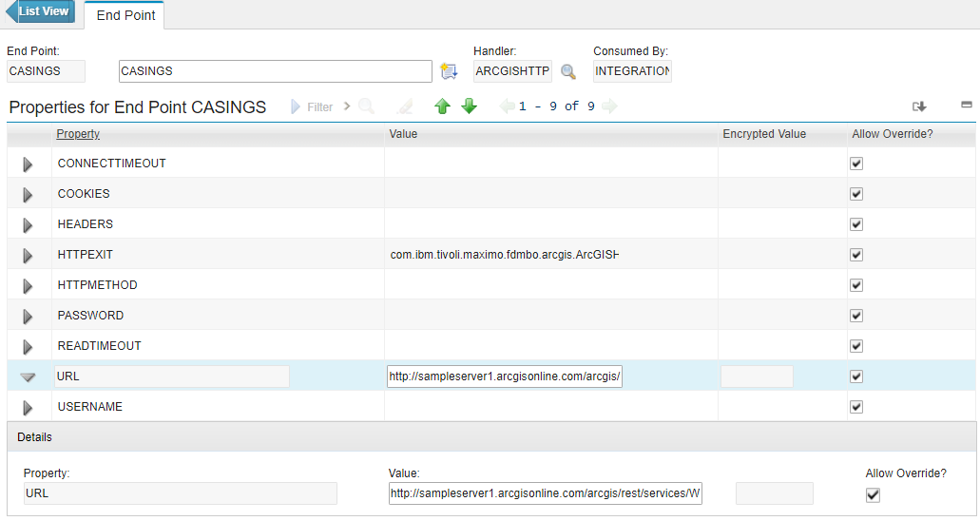Click the Details Property URL field

point(180,493)
